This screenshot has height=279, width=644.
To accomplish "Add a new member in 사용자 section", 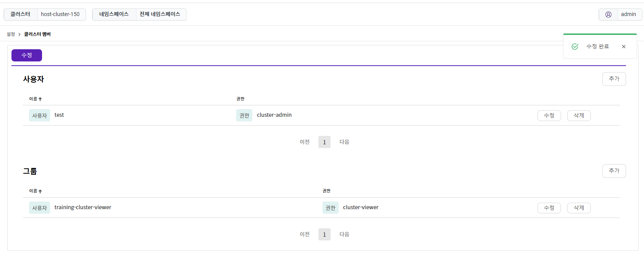I will coord(614,79).
